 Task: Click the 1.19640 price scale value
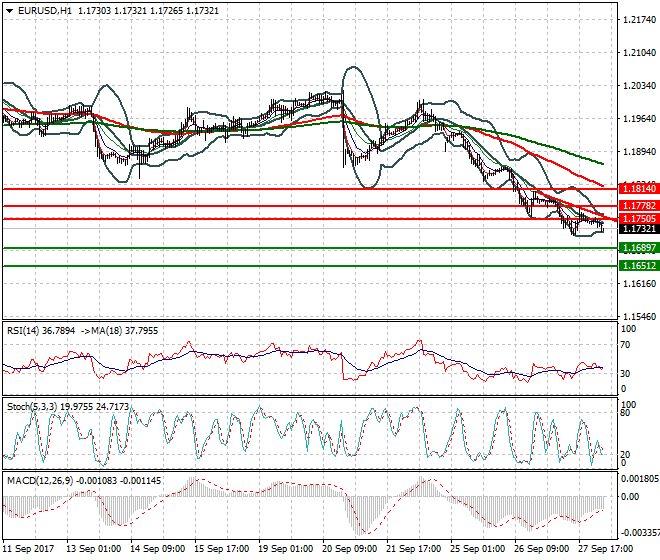click(639, 119)
